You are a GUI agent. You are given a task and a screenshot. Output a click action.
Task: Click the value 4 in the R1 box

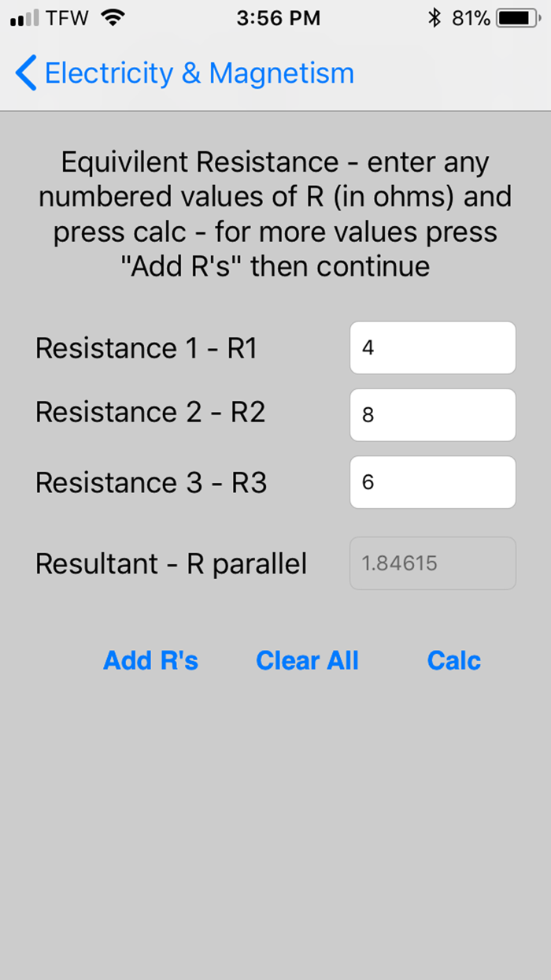[367, 347]
